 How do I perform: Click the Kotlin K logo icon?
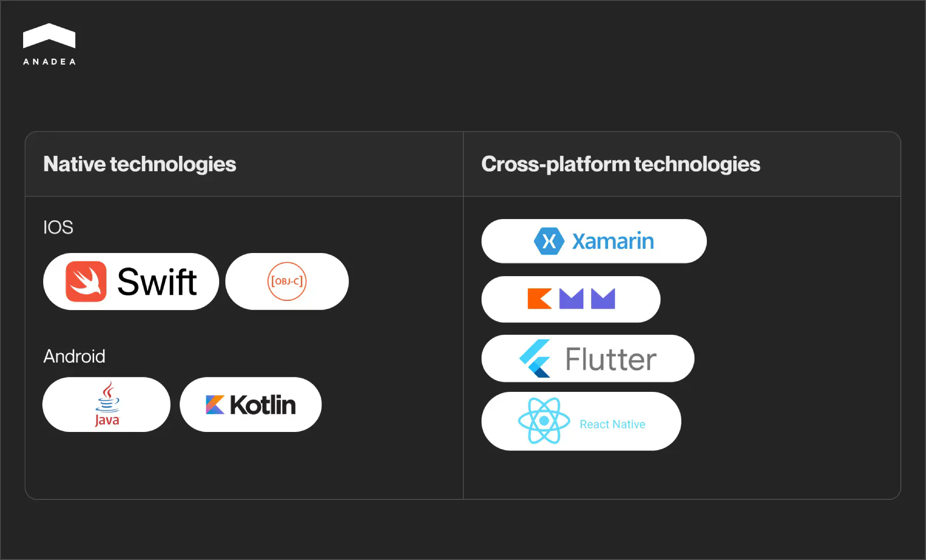(215, 405)
